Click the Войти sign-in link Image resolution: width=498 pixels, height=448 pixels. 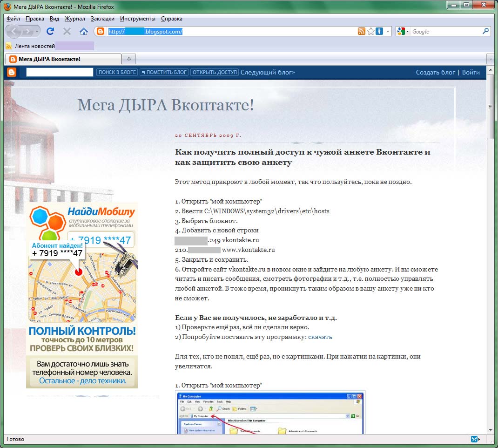point(471,72)
